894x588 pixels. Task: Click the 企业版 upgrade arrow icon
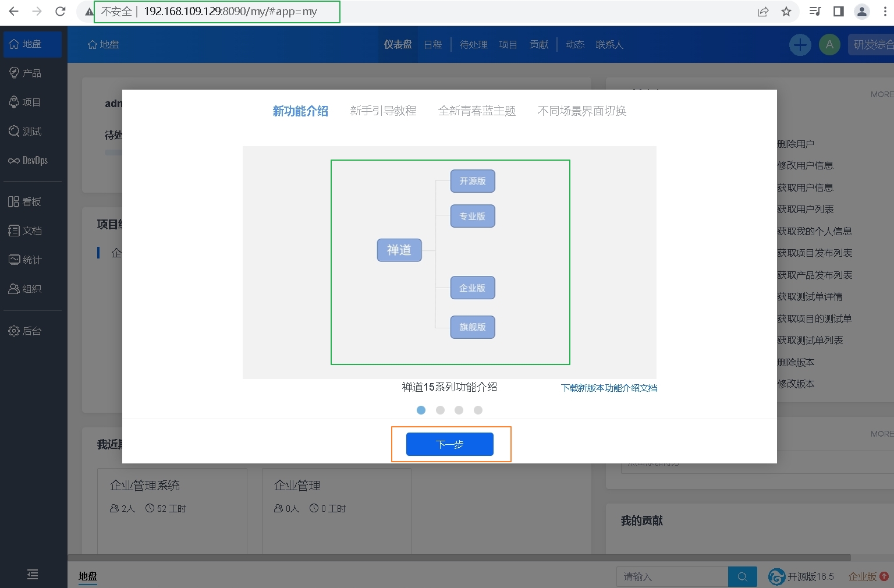pyautogui.click(x=884, y=576)
